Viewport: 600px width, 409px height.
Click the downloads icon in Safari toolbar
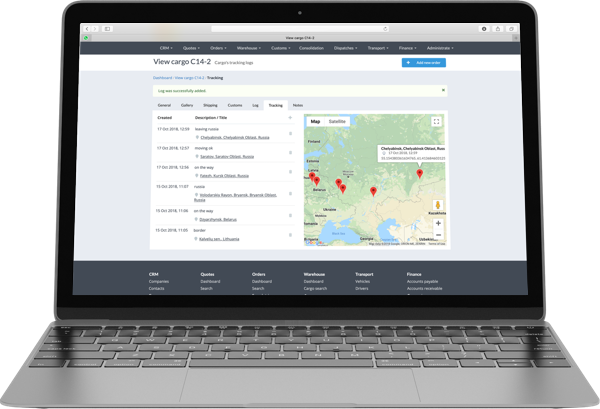coord(484,29)
